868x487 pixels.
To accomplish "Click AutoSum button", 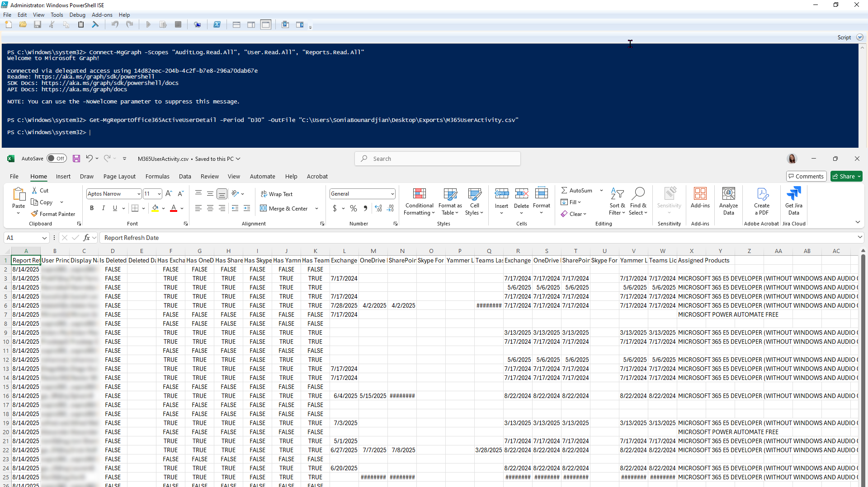I will pyautogui.click(x=577, y=191).
